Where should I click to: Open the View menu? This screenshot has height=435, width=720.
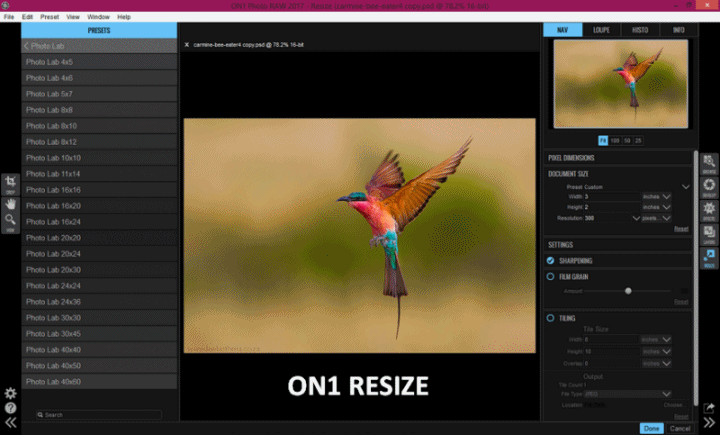tap(73, 17)
